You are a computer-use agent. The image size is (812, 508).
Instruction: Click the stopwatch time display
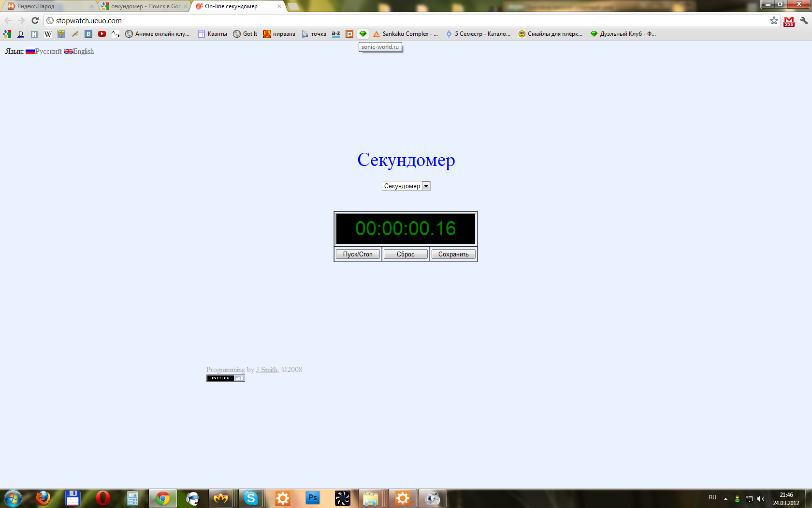click(406, 228)
